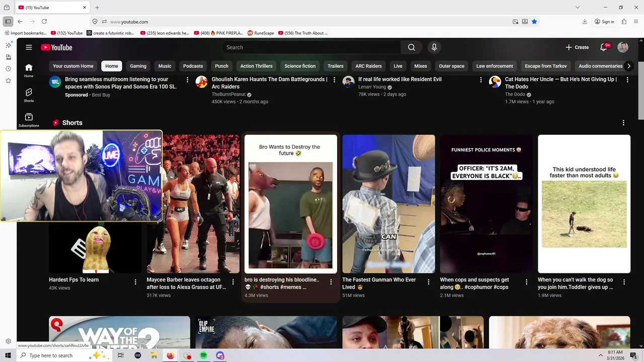
Task: Open menu for Sonos sponsored ad
Action: tap(187, 80)
